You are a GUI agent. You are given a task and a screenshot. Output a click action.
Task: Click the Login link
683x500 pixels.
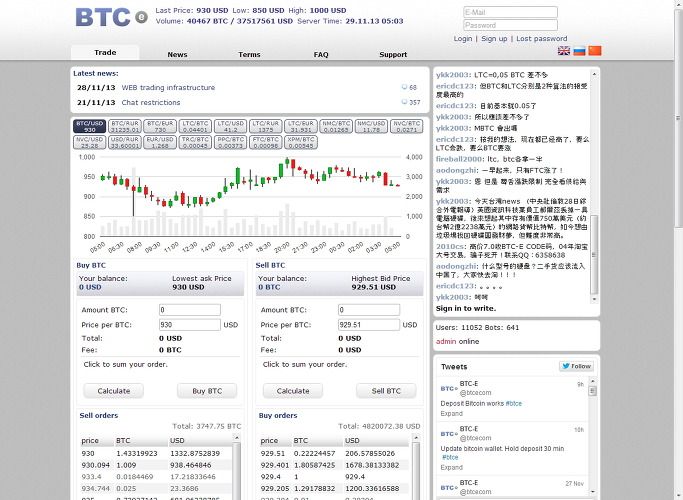(463, 38)
